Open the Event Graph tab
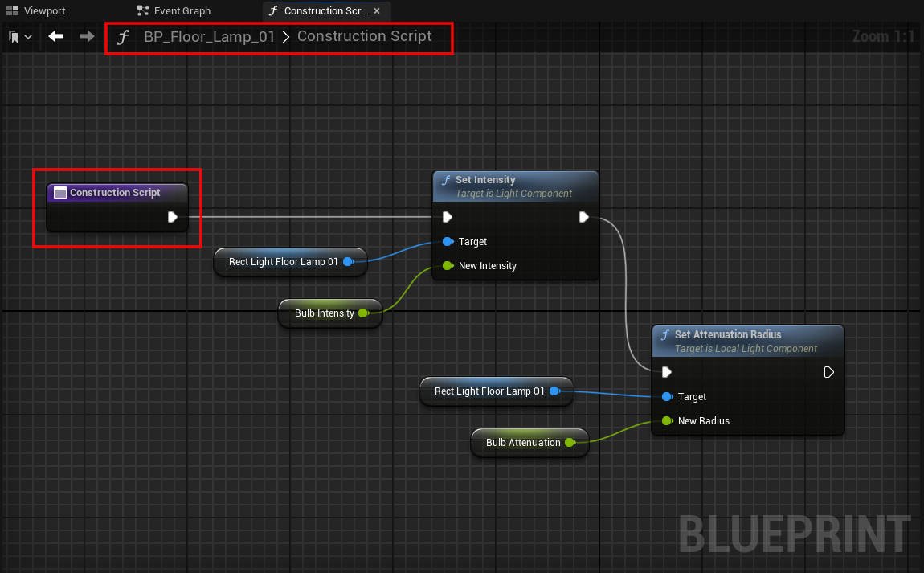The image size is (924, 573). click(x=174, y=10)
